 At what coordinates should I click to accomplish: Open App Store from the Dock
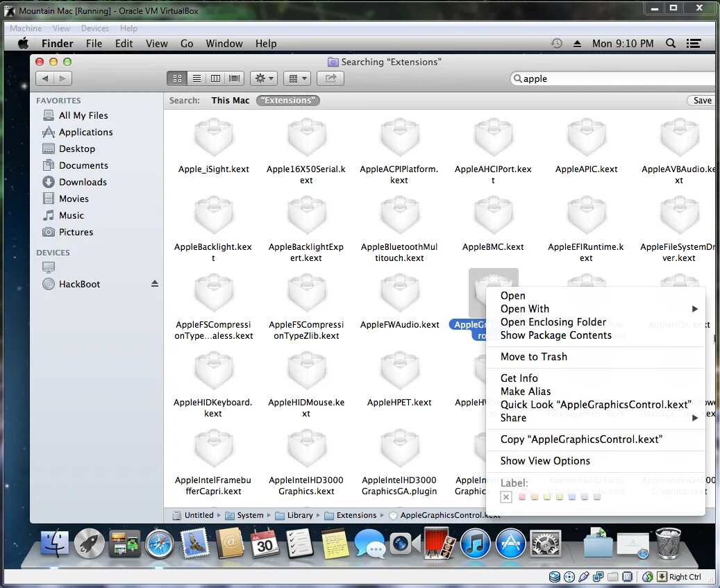510,544
